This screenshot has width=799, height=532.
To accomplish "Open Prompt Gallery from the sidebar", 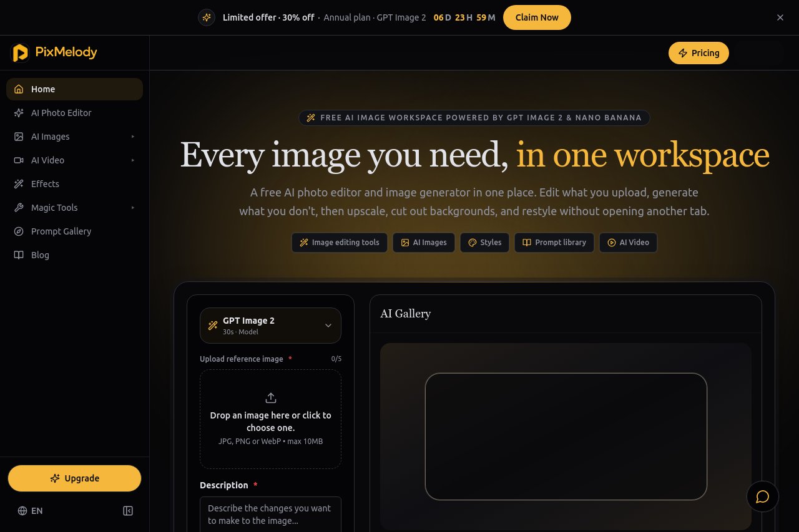I will [74, 231].
